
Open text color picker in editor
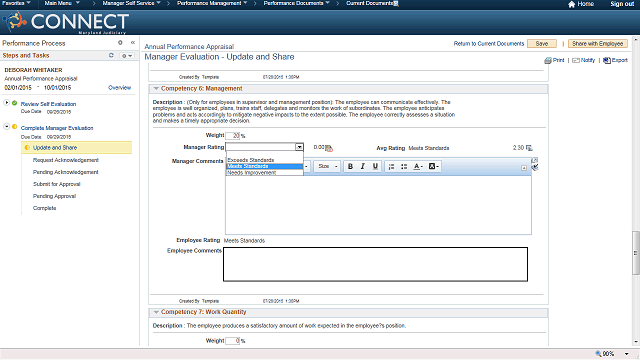418,167
